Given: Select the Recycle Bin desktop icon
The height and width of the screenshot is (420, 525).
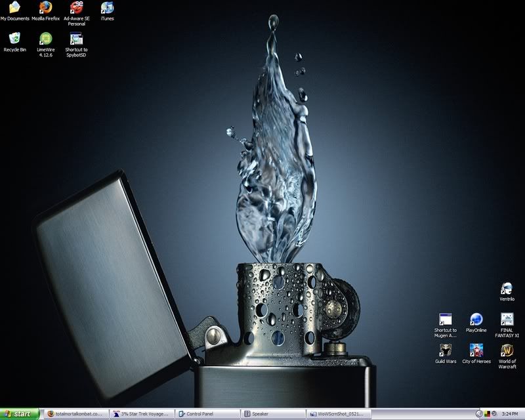Looking at the screenshot, I should [x=14, y=42].
